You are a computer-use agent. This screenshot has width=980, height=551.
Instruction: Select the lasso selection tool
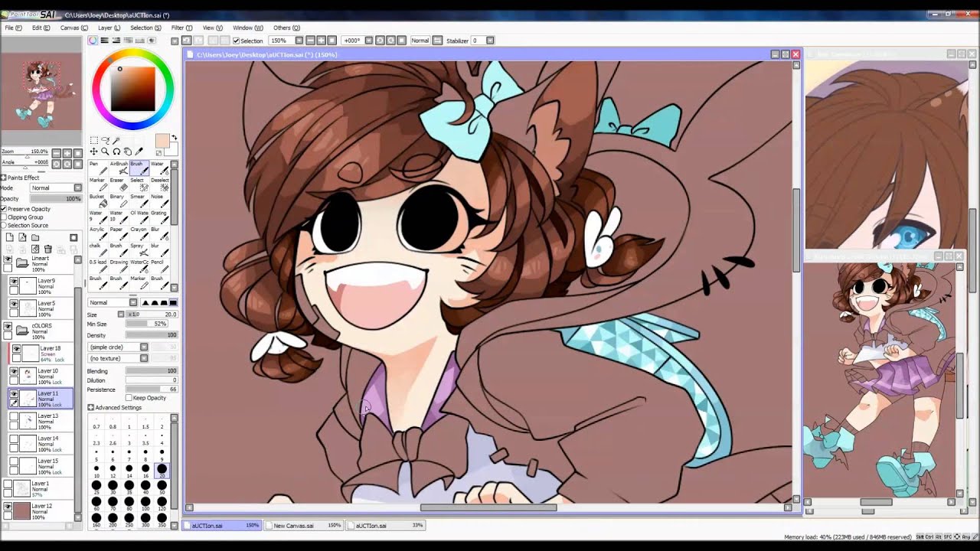105,141
